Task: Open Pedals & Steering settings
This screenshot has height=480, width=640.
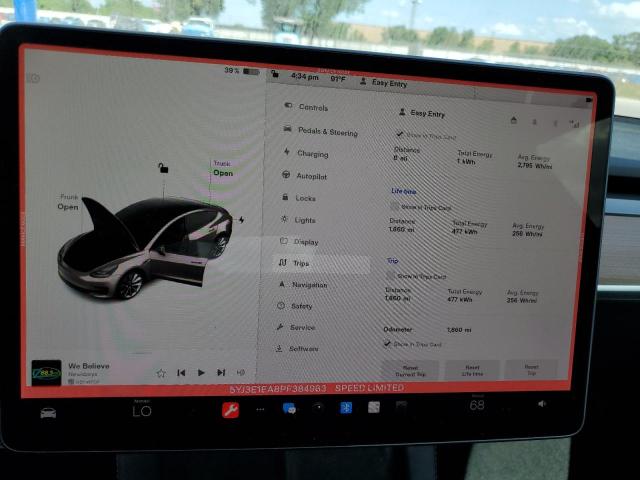Action: tap(321, 131)
